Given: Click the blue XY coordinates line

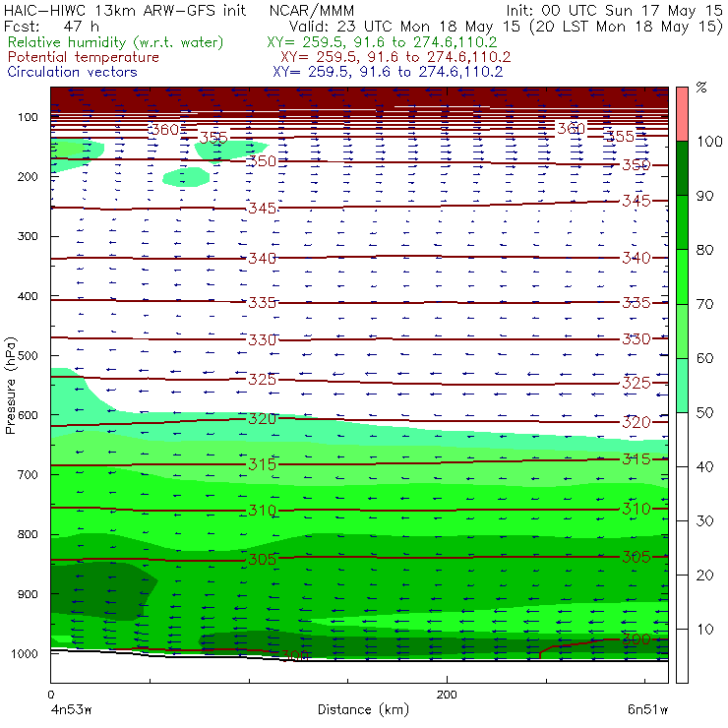Looking at the screenshot, I should click(388, 72).
